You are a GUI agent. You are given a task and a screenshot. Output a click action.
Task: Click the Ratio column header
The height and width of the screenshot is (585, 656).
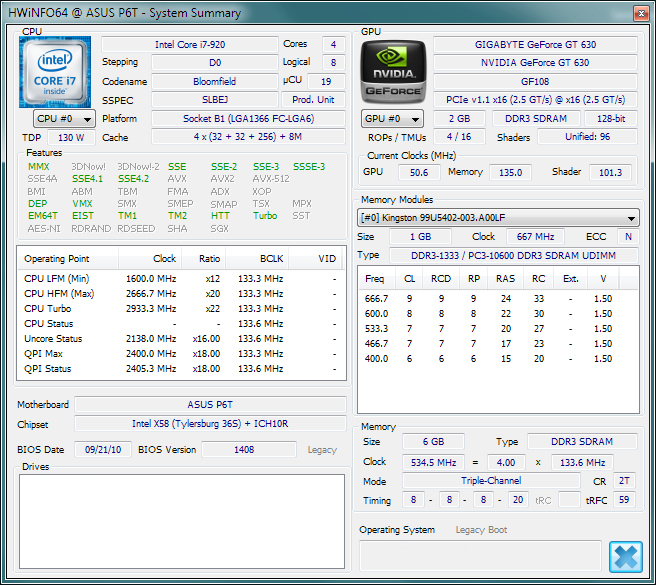tap(204, 259)
